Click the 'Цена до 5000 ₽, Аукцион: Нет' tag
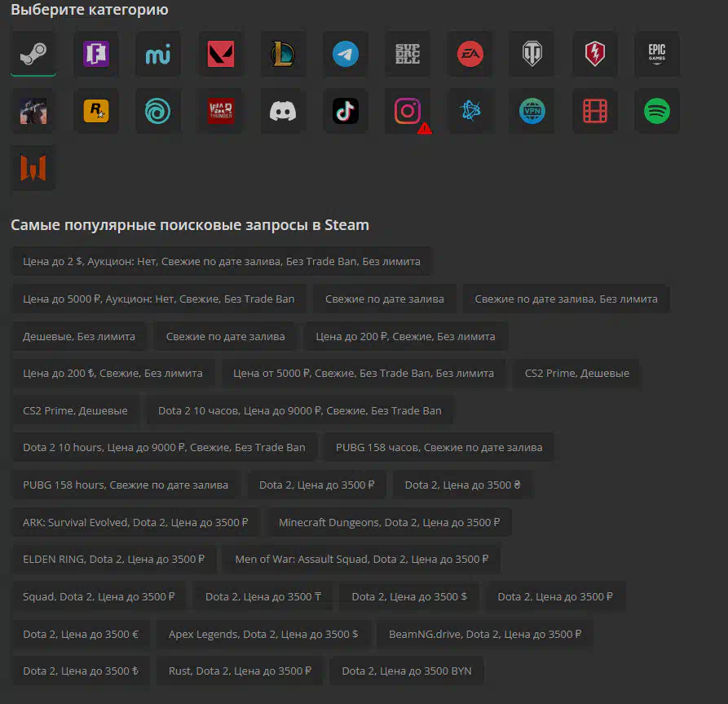 pos(159,299)
